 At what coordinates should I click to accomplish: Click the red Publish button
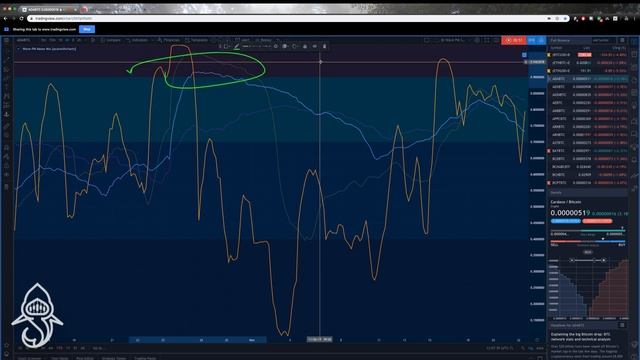pos(513,40)
